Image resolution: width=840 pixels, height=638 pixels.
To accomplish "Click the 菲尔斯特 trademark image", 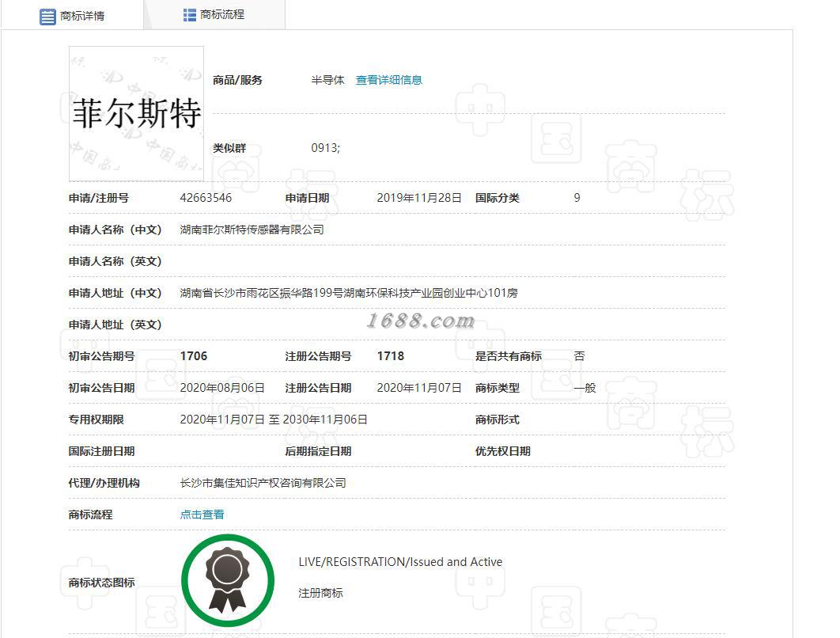I will point(136,114).
